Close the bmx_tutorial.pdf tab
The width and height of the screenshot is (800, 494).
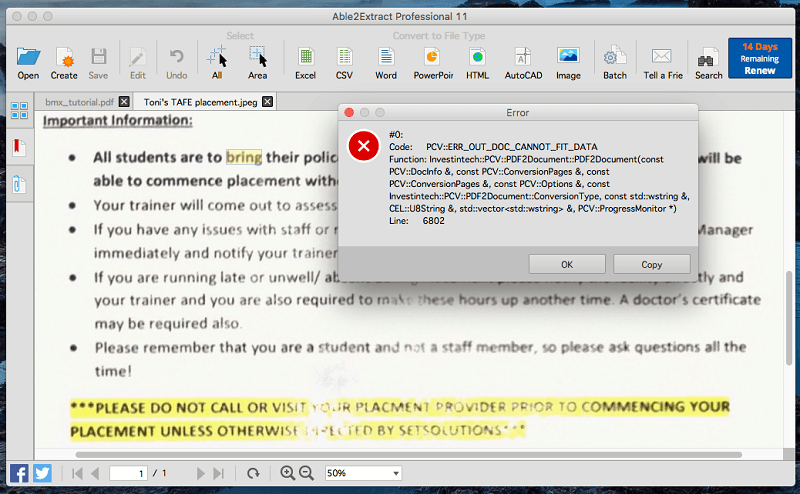tap(124, 102)
